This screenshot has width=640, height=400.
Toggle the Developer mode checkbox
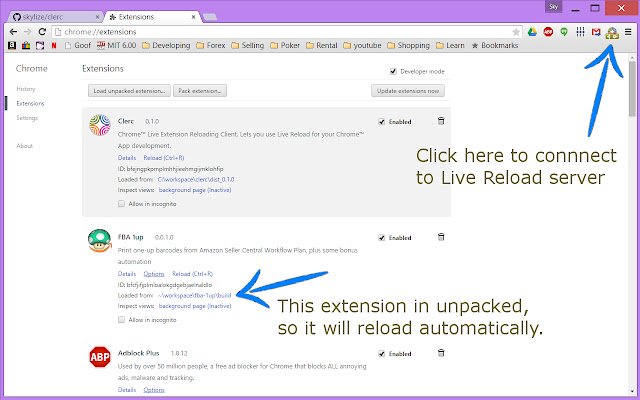(x=393, y=71)
